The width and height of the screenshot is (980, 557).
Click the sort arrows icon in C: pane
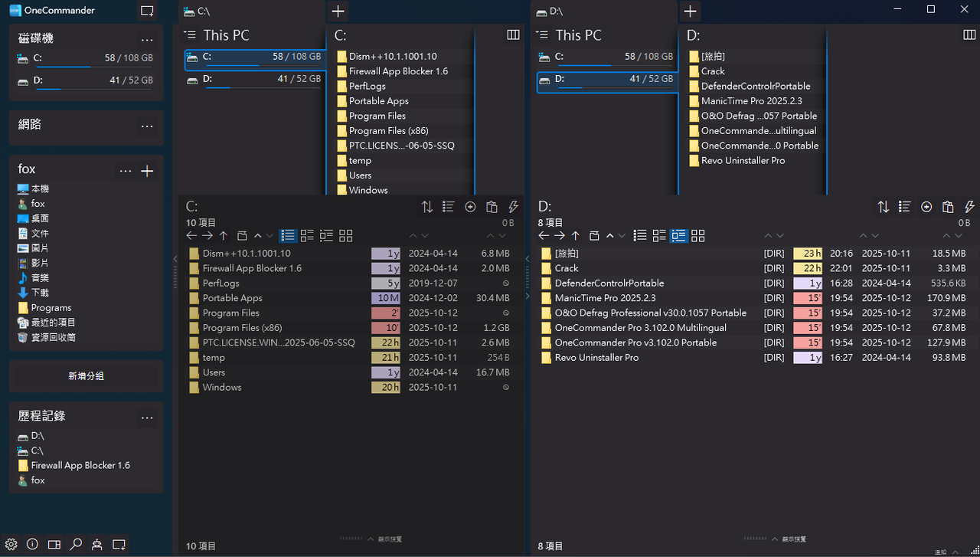[x=427, y=207]
